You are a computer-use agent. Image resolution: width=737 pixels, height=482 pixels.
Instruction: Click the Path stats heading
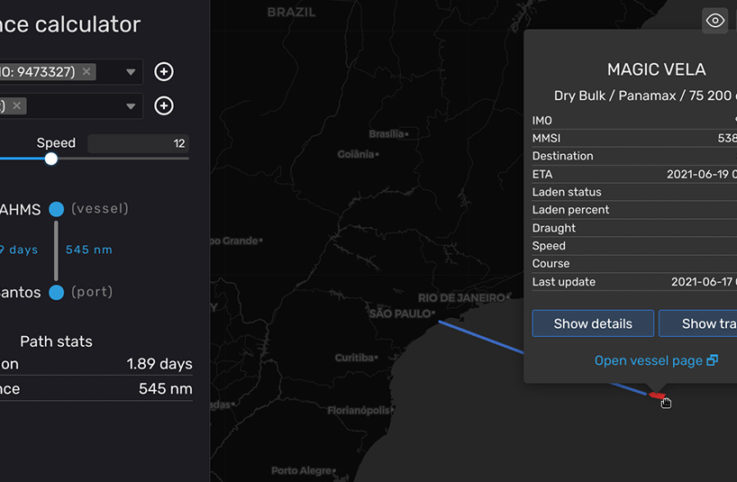pyautogui.click(x=56, y=341)
